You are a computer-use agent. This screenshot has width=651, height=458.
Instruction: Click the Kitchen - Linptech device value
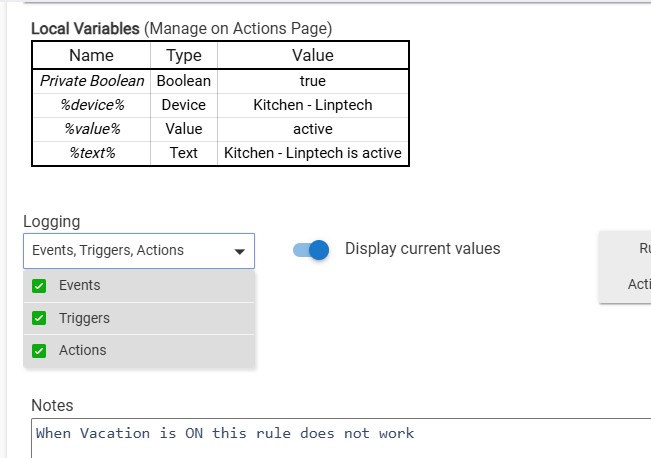pos(312,105)
